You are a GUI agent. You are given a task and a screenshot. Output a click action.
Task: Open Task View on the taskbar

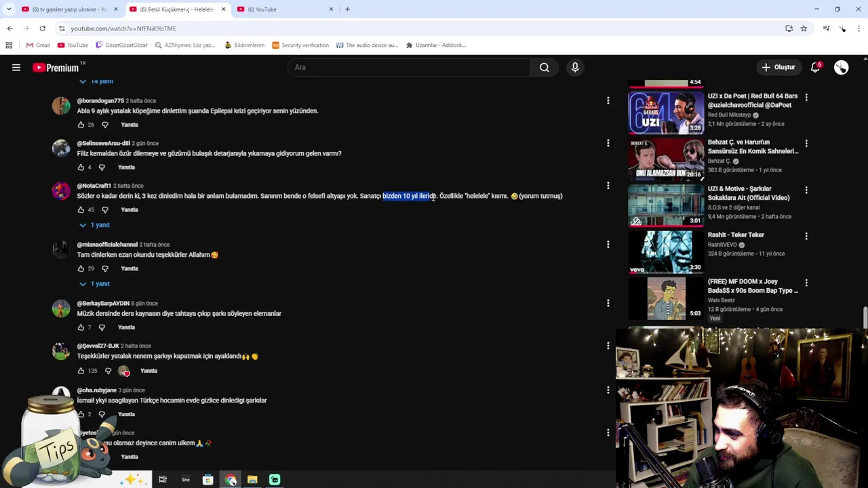163,480
